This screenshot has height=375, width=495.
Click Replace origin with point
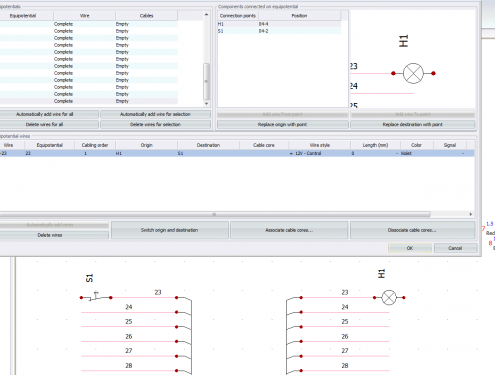pos(282,125)
